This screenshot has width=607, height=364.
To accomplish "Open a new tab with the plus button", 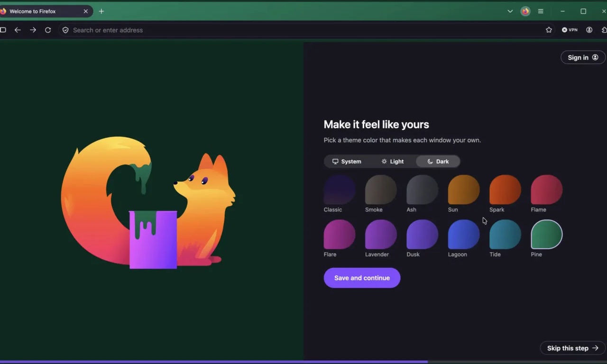I will tap(101, 11).
